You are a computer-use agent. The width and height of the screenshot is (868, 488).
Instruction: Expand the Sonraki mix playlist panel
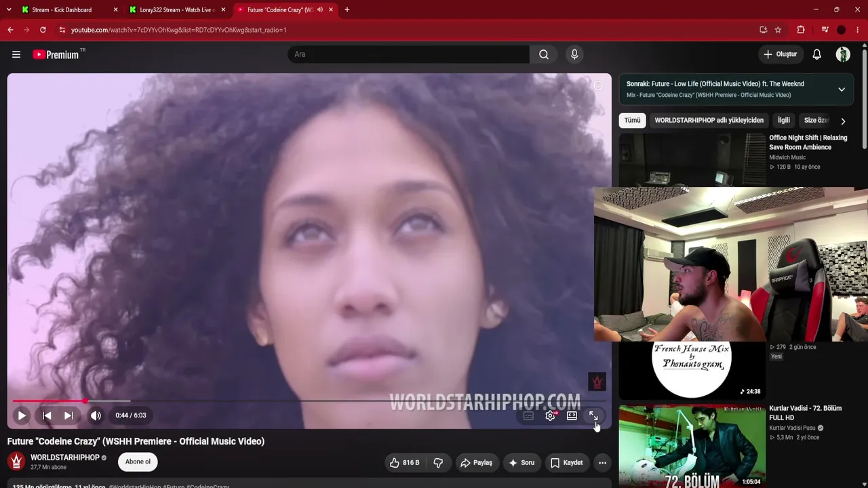pos(842,89)
